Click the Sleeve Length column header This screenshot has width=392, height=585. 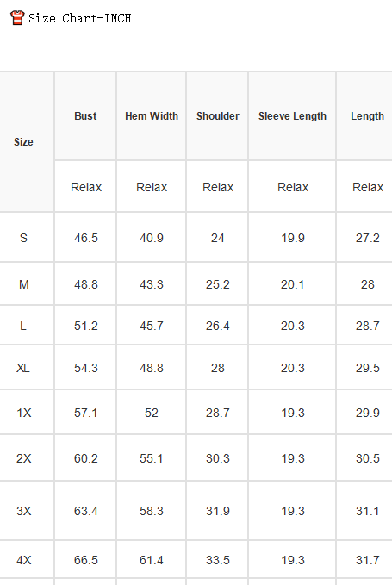pyautogui.click(x=292, y=116)
